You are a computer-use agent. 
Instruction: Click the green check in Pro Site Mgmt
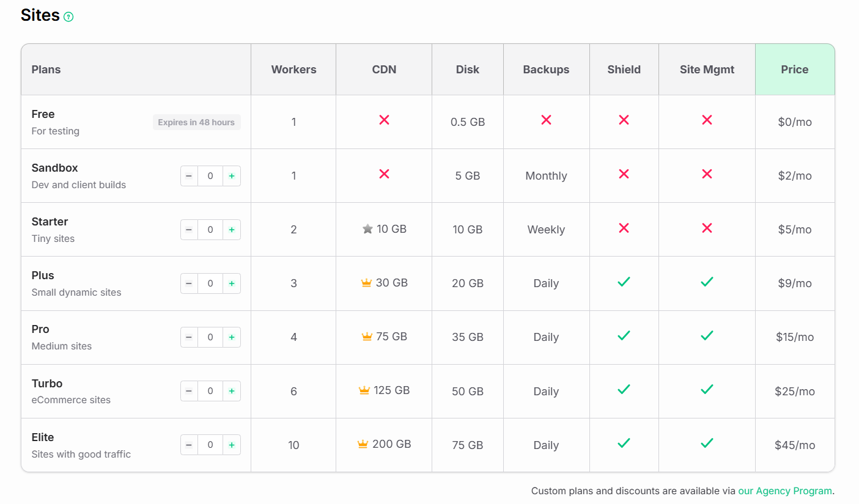(707, 335)
